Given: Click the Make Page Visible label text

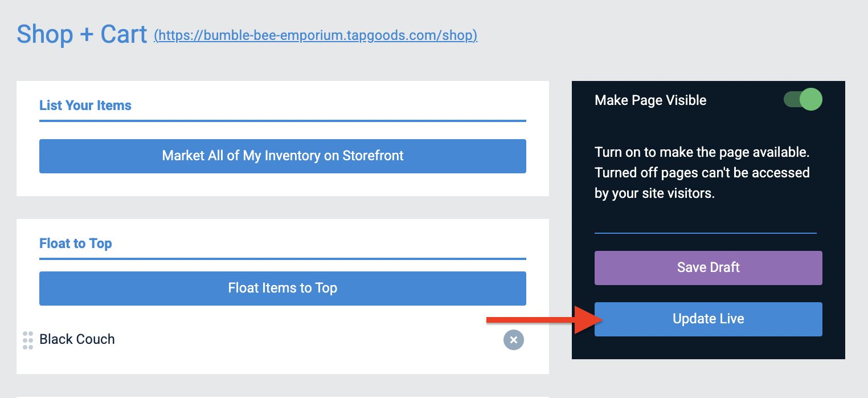Looking at the screenshot, I should coord(650,100).
